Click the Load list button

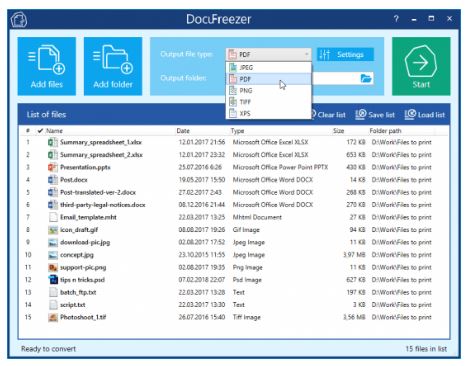click(425, 115)
